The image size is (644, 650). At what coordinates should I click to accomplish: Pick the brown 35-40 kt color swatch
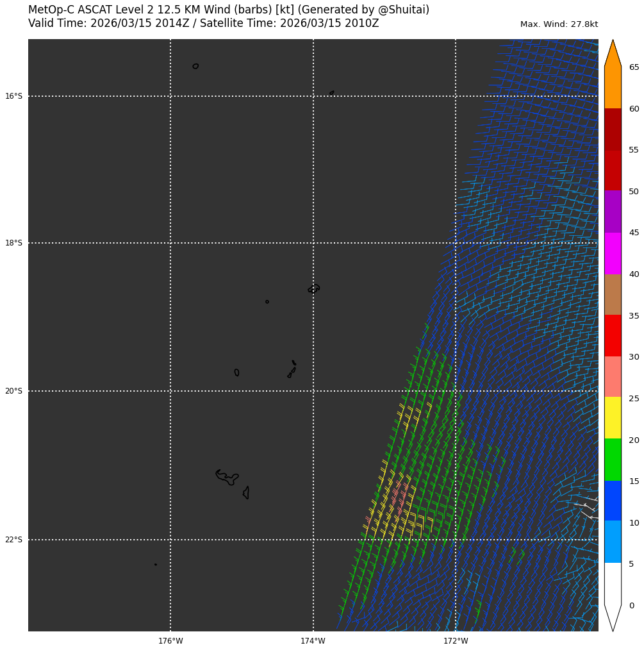pyautogui.click(x=613, y=294)
